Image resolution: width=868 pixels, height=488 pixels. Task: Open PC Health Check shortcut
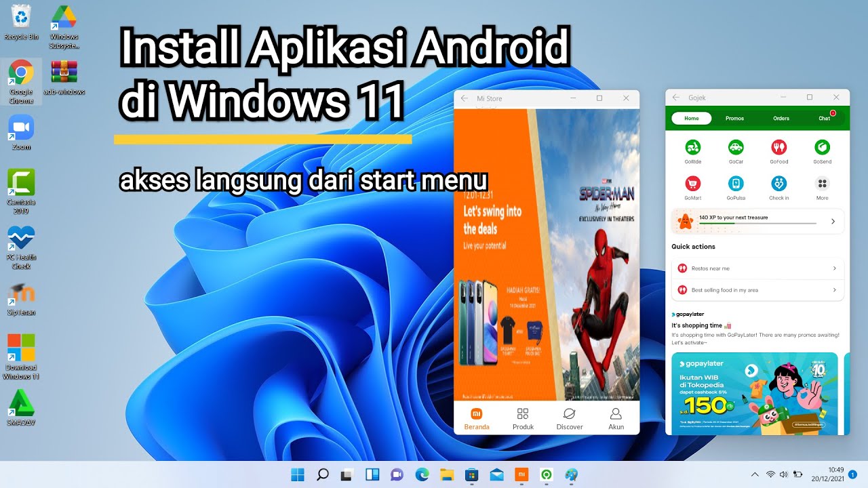pyautogui.click(x=21, y=247)
